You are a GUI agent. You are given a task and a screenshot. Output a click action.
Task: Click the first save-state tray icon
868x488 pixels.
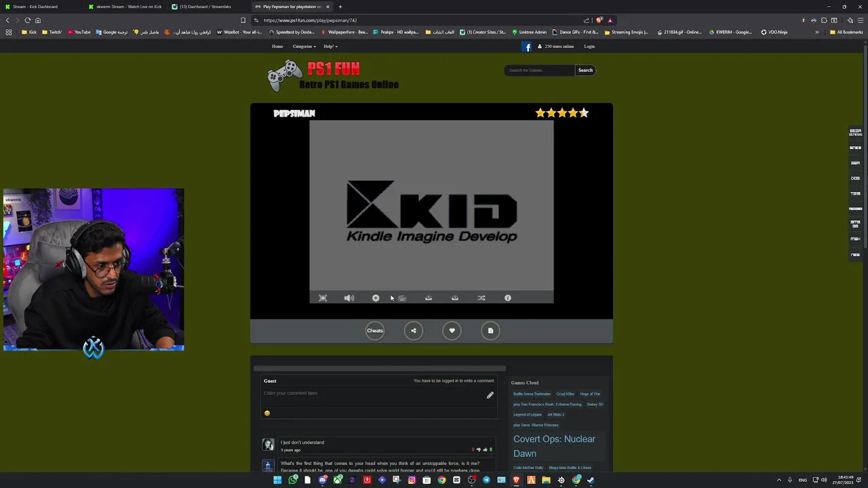(x=429, y=298)
